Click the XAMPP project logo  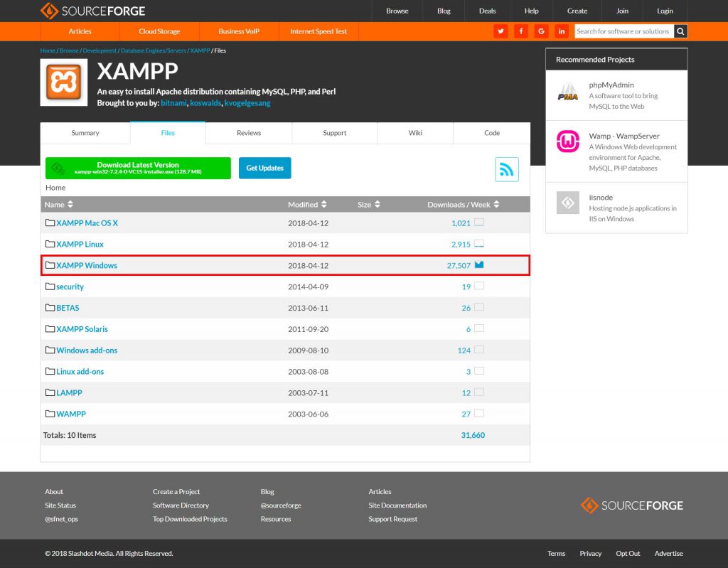coord(64,82)
